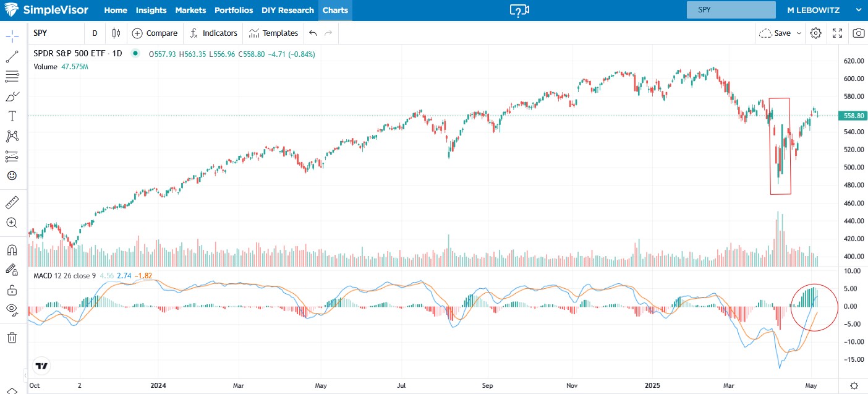
Task: Redo the chart action
Action: coord(328,33)
